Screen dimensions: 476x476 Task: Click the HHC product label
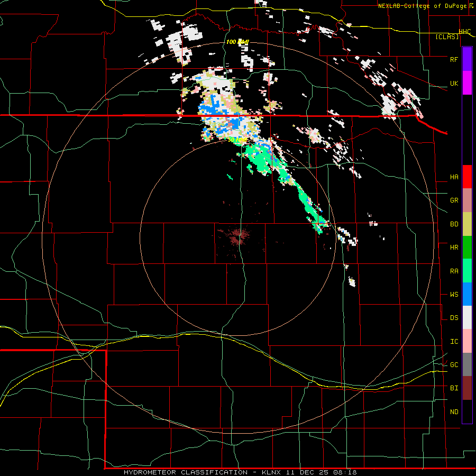464,32
